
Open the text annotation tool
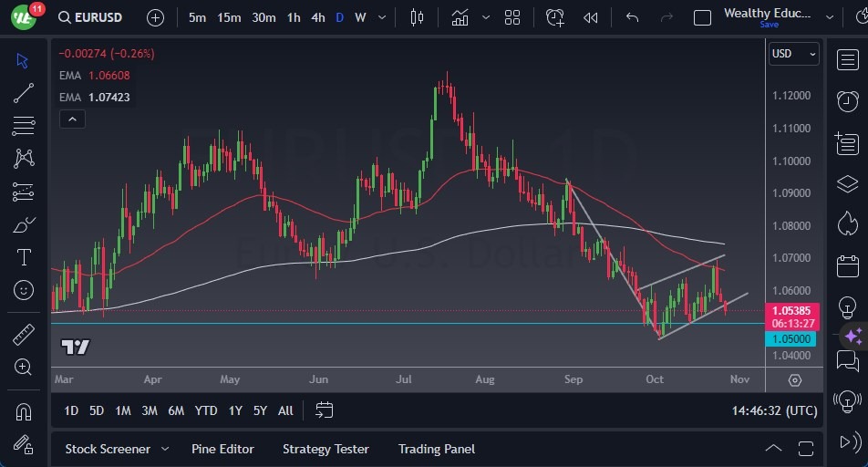pos(24,257)
